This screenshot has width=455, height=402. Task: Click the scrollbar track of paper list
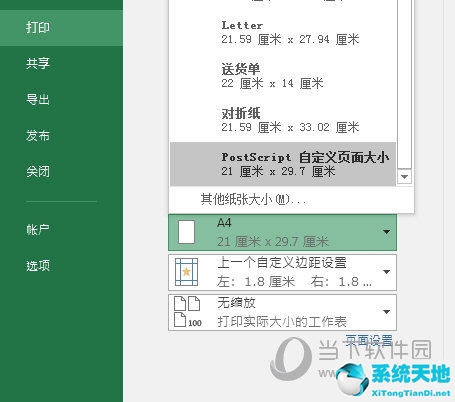[x=404, y=85]
